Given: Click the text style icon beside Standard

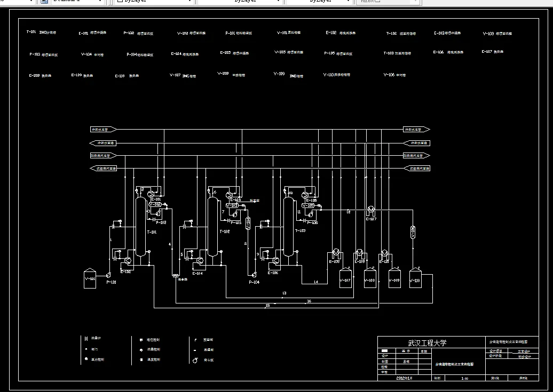Looking at the screenshot, I should pos(44,2).
